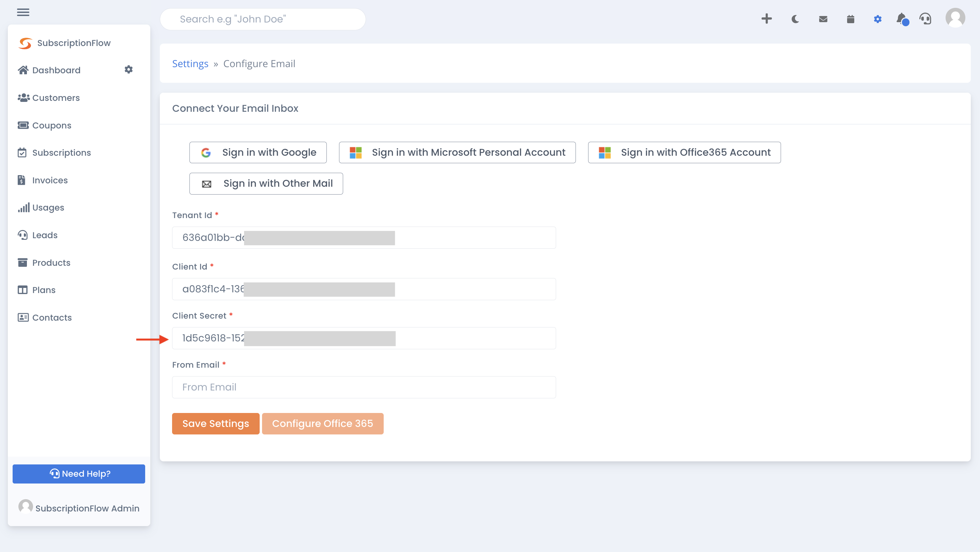Sign in with Office365 Account
The height and width of the screenshot is (552, 980).
685,153
